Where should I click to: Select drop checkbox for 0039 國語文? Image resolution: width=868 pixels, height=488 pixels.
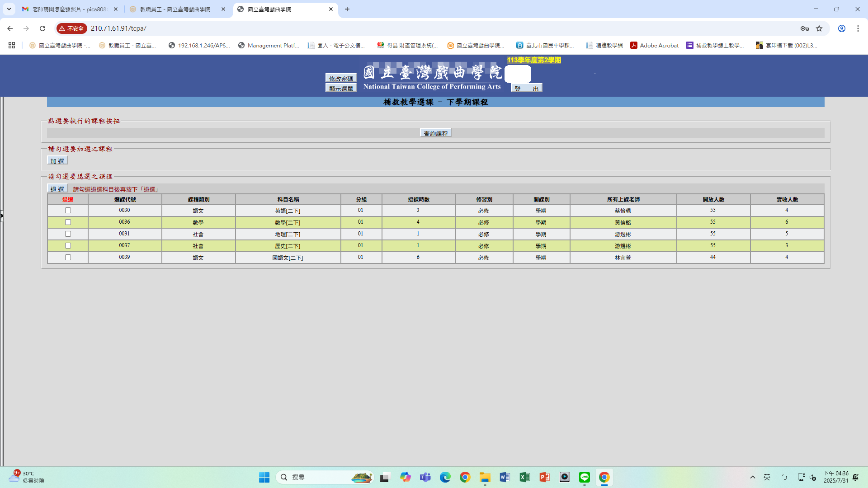68,258
